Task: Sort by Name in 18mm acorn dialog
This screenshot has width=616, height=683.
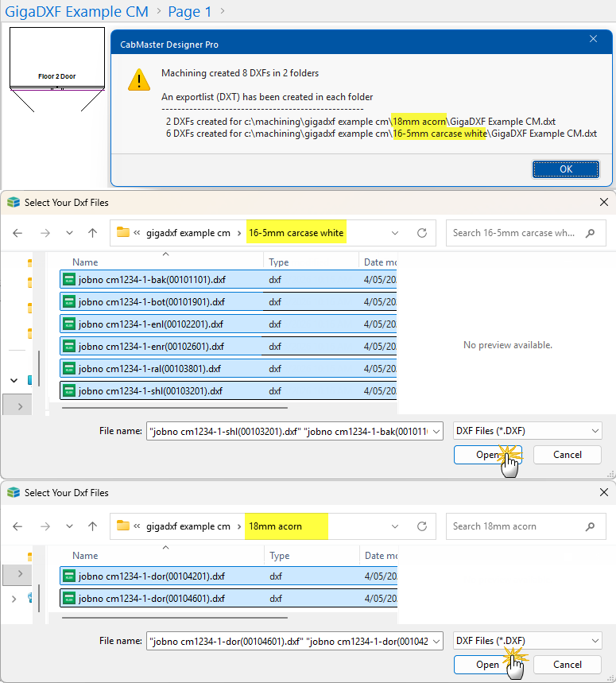Action: 85,555
